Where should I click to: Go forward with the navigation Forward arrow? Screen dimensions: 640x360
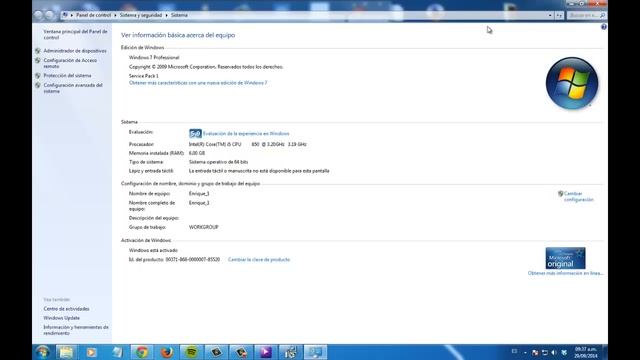coord(49,15)
